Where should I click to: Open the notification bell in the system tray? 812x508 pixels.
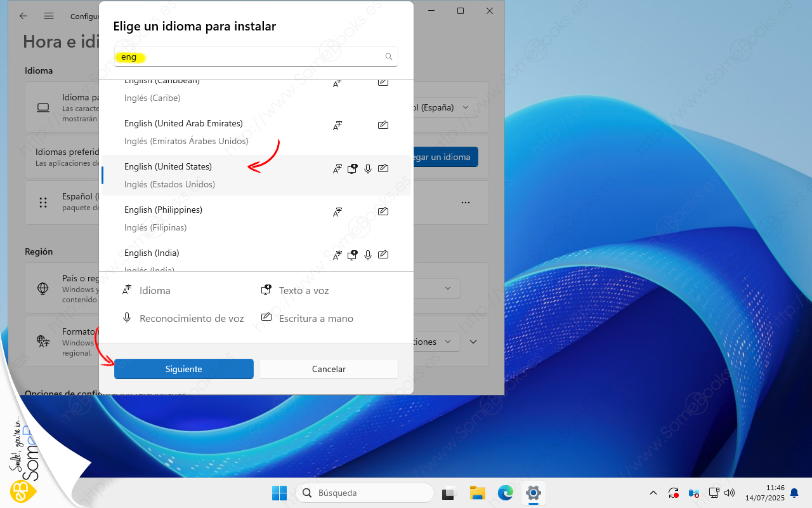click(794, 493)
